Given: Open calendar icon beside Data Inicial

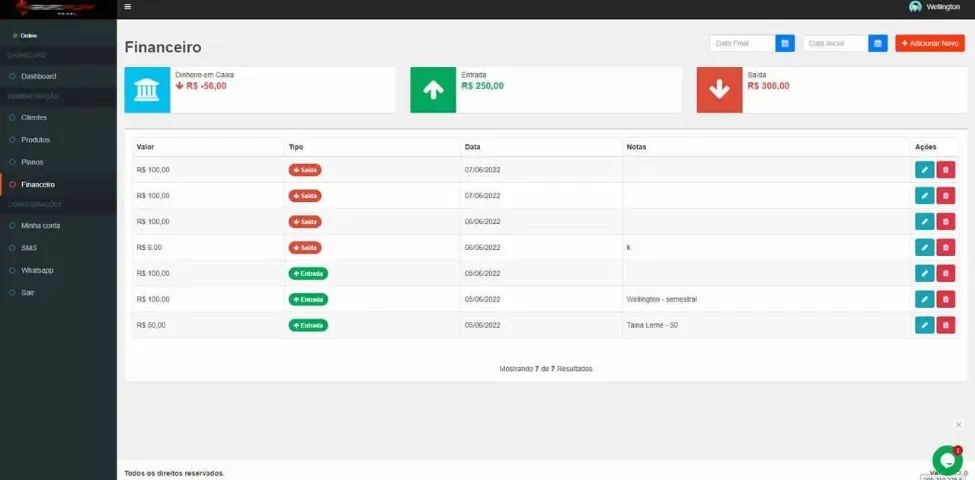Looking at the screenshot, I should click(878, 44).
